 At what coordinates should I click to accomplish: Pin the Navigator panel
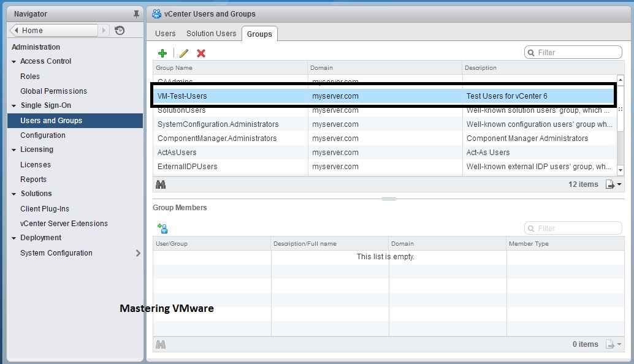[x=136, y=14]
